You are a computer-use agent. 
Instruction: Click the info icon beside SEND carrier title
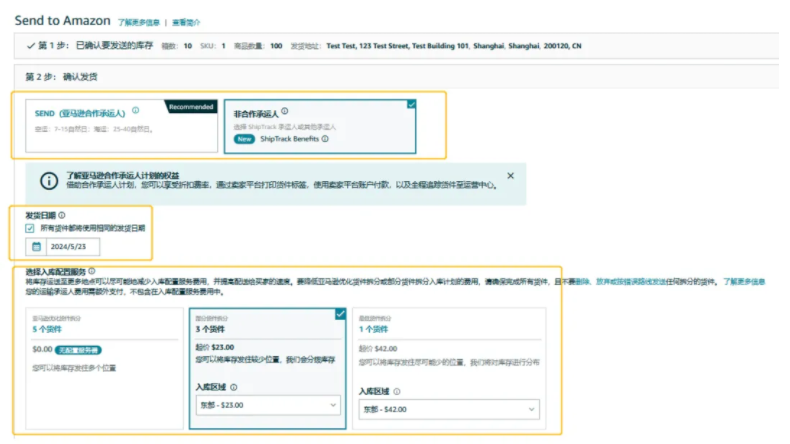[136, 110]
